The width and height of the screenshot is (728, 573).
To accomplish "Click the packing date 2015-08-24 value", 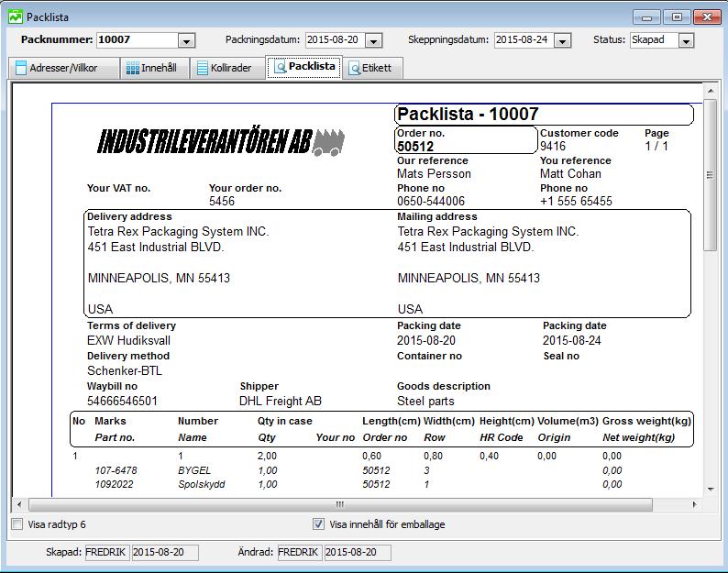I will click(571, 340).
